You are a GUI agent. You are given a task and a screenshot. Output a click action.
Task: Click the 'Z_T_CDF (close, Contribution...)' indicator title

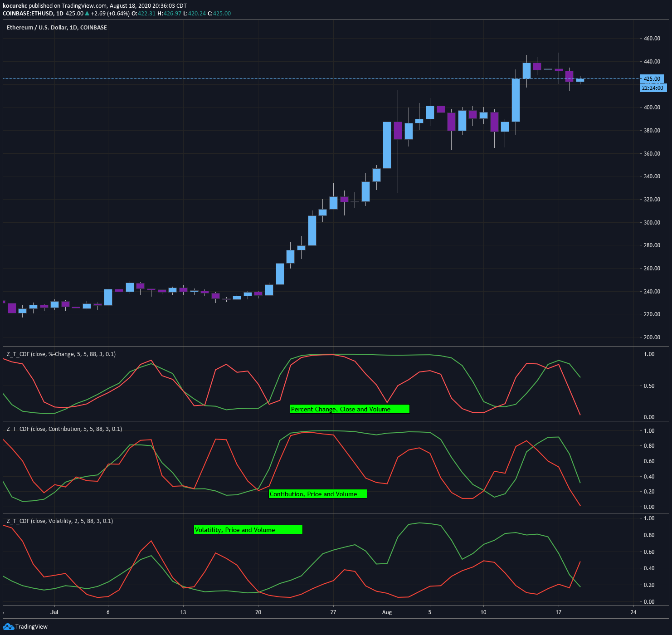point(64,429)
